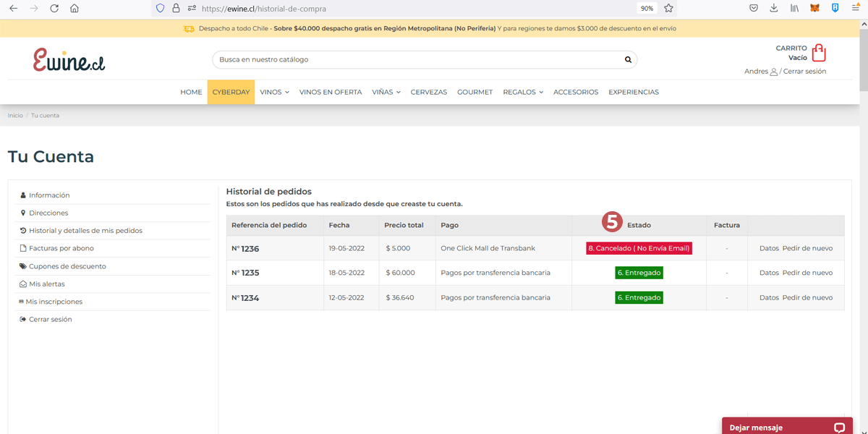
Task: Open Datos for order 1236
Action: (x=769, y=248)
